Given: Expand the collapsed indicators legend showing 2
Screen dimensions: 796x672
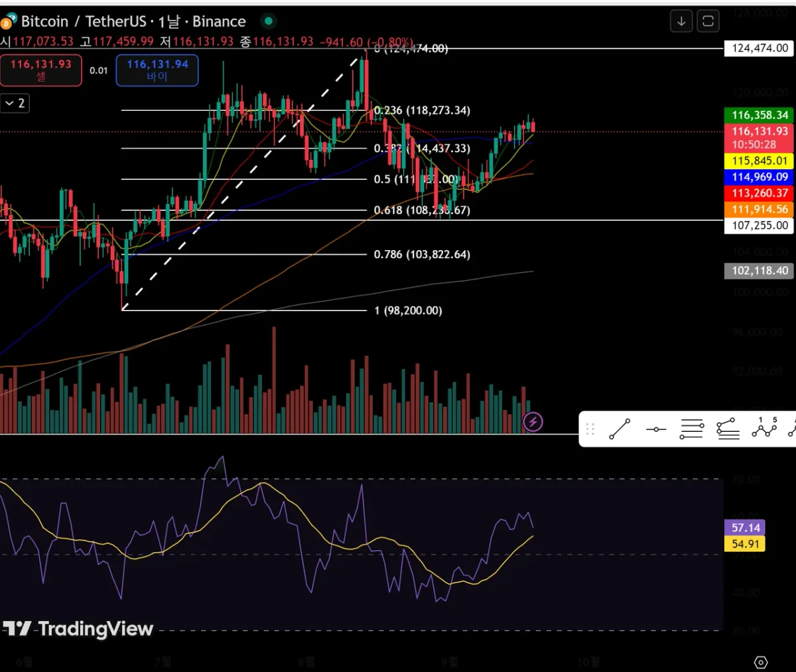Looking at the screenshot, I should pos(15,103).
